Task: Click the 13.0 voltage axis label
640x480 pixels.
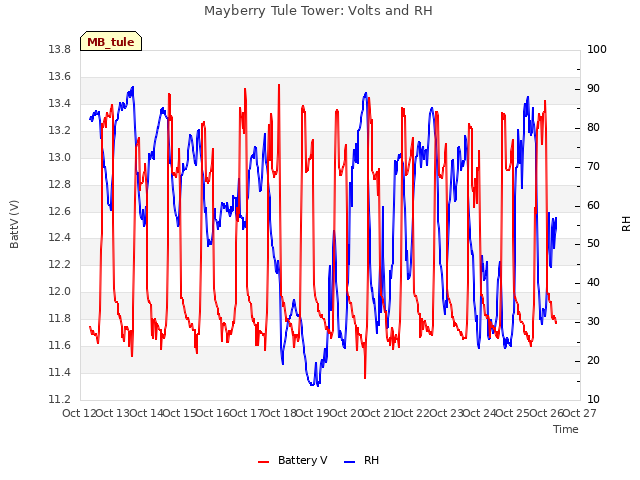Action: (59, 157)
